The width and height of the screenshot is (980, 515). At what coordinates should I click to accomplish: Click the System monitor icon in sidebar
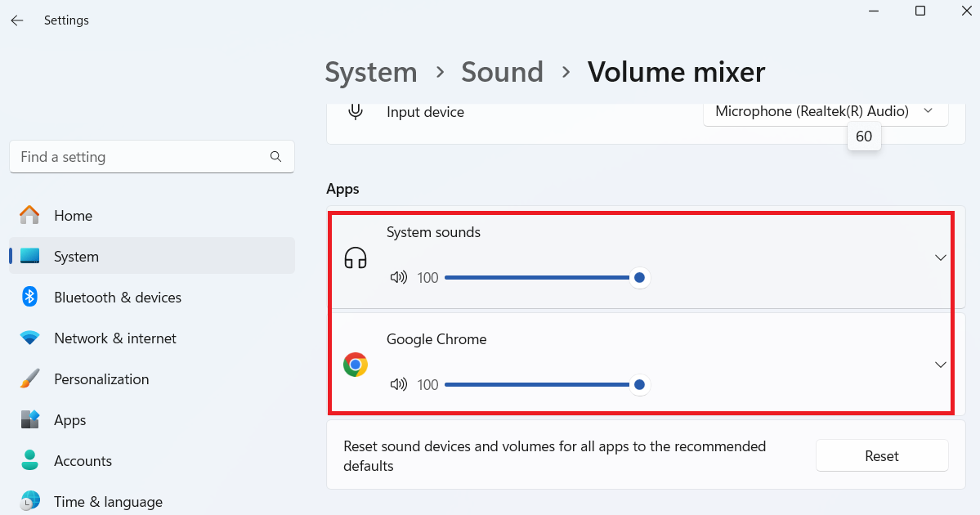coord(29,256)
